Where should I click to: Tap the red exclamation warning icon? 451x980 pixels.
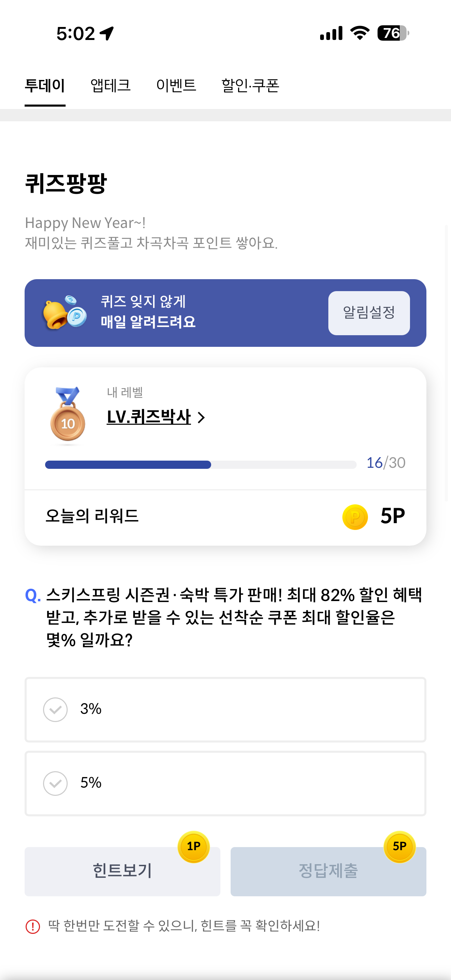[33, 926]
